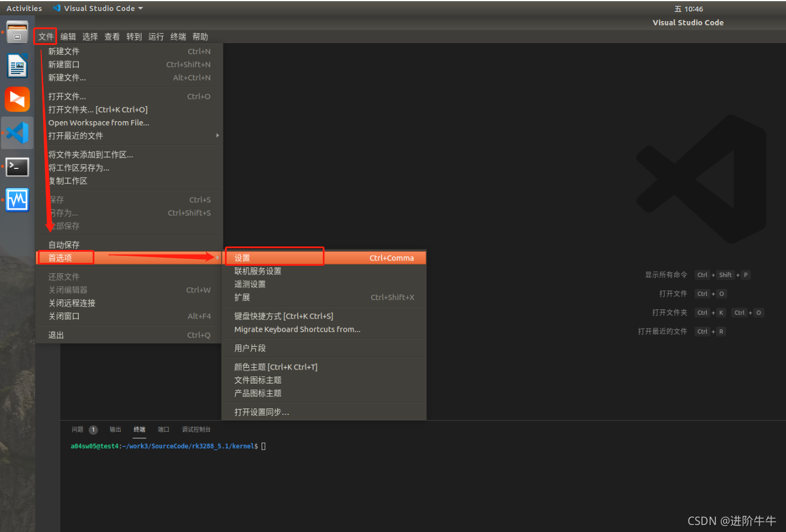Open 设置 from preferences submenu
Image resolution: width=786 pixels, height=532 pixels.
point(325,258)
